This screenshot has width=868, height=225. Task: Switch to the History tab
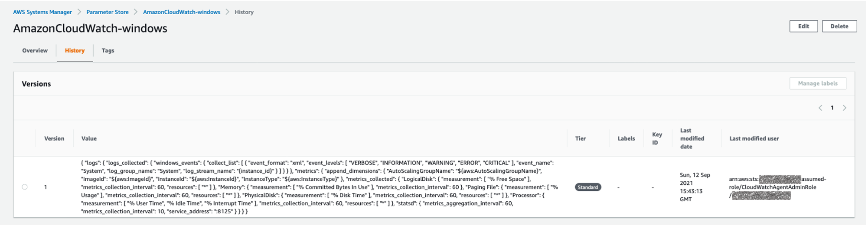[75, 51]
